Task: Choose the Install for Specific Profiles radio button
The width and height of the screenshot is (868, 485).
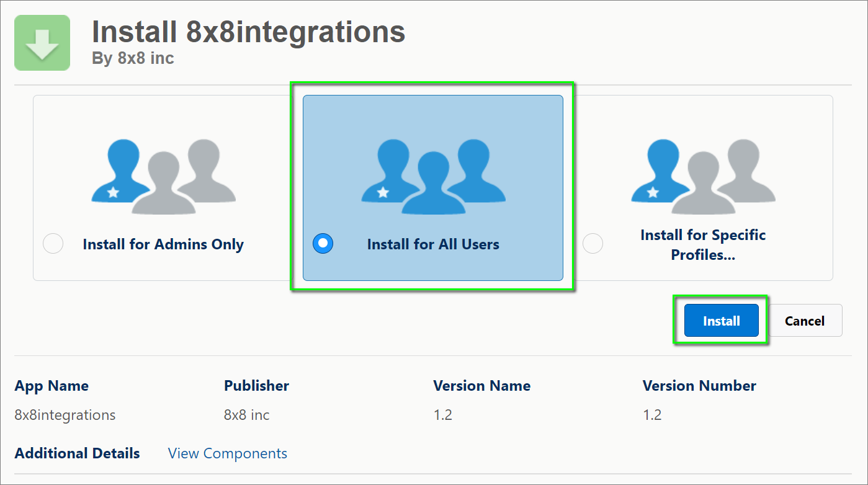Action: pyautogui.click(x=593, y=244)
